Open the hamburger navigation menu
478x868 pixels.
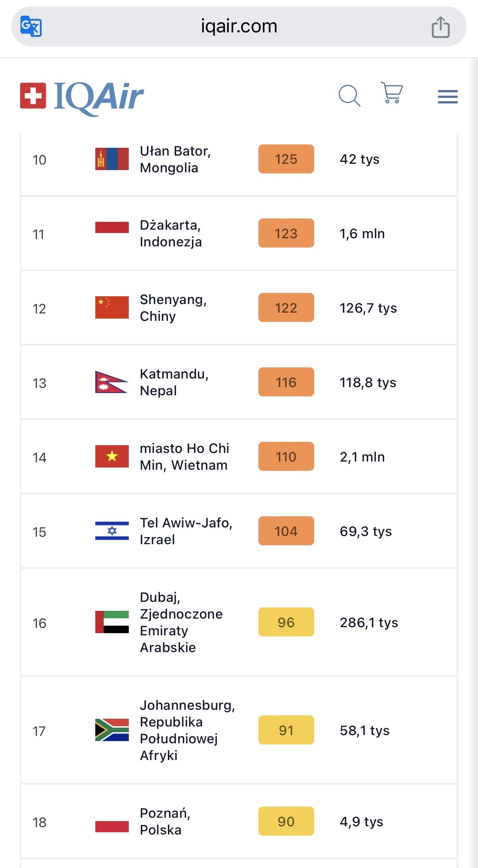pyautogui.click(x=447, y=97)
